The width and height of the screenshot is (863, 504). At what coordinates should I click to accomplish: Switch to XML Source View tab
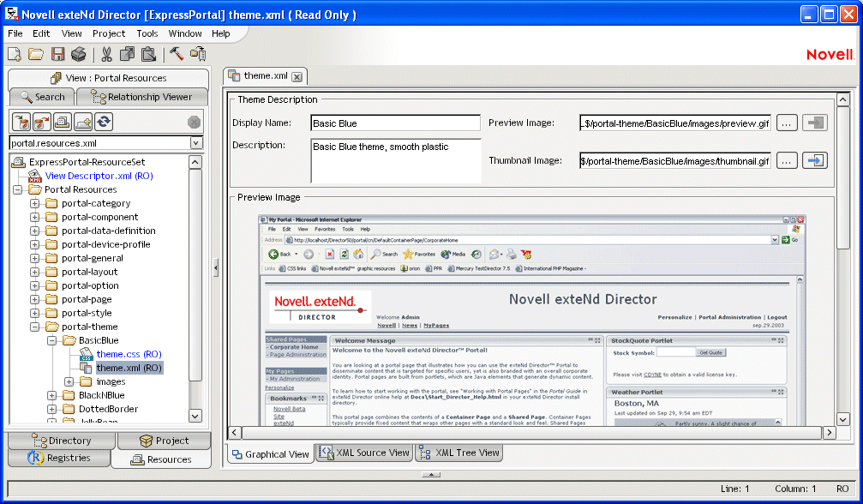tap(364, 453)
